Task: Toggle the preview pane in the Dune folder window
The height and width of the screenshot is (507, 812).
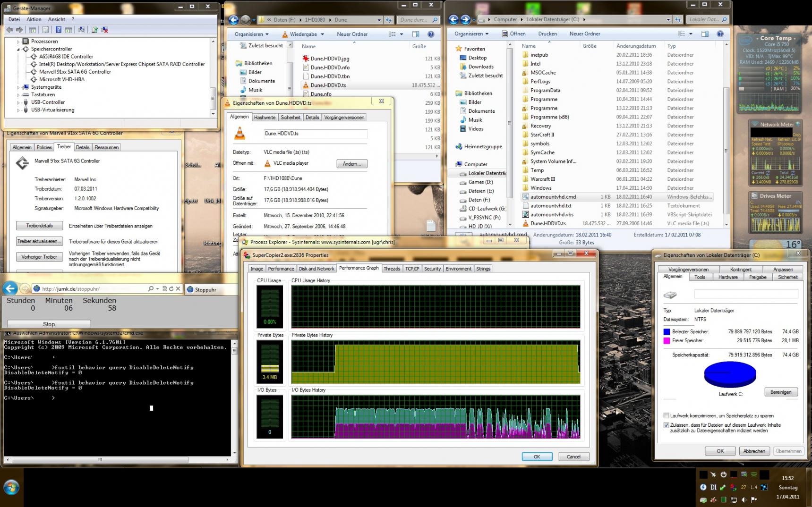Action: click(x=416, y=34)
